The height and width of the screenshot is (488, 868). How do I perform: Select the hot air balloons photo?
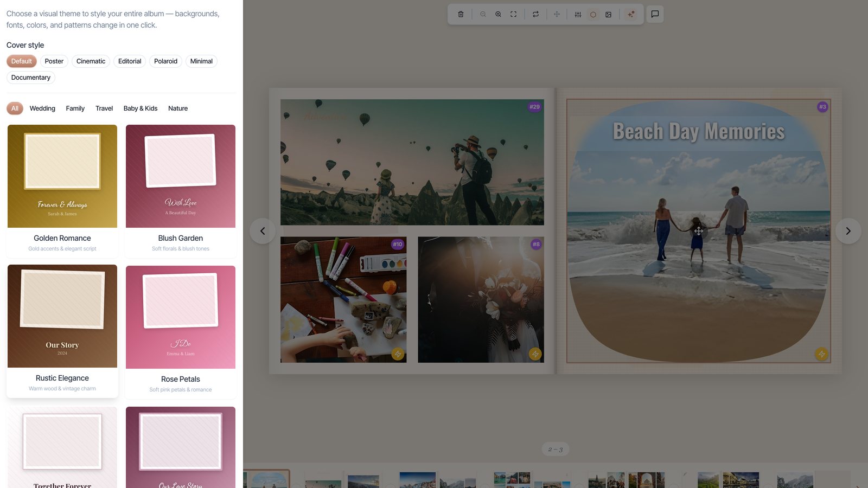[x=412, y=162]
